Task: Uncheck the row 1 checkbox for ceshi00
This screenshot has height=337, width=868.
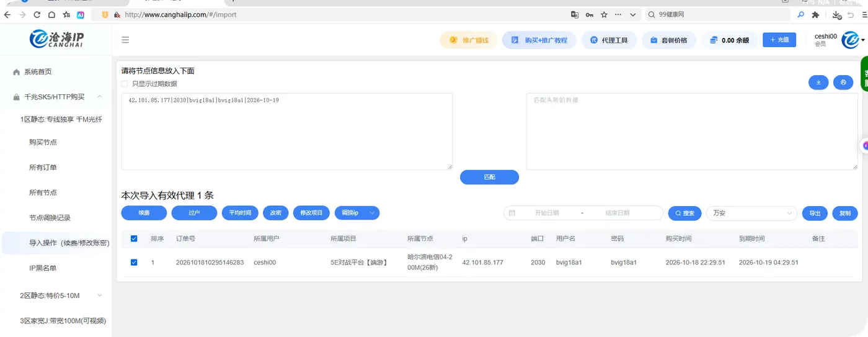Action: 134,263
